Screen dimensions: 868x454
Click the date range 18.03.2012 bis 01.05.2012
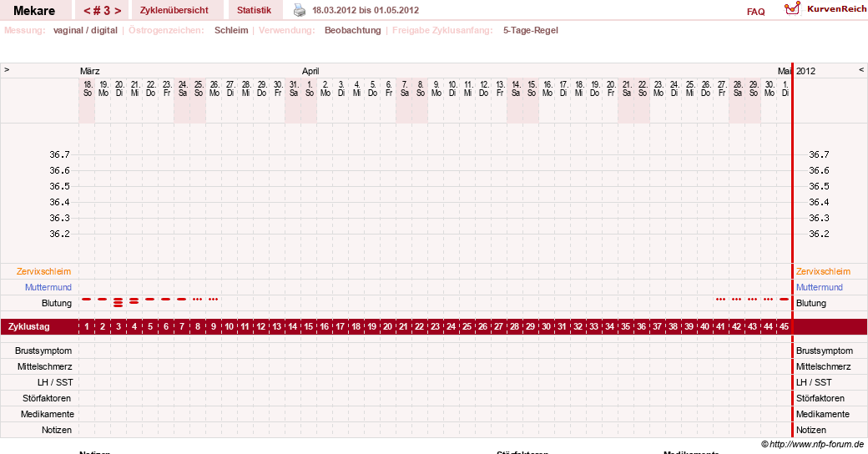[366, 10]
